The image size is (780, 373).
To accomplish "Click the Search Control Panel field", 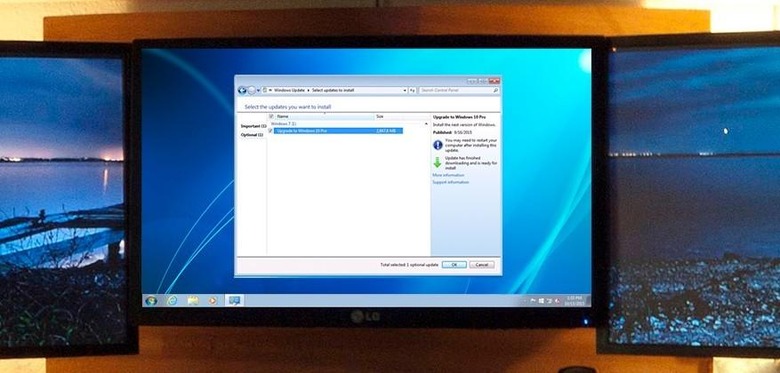I will [456, 91].
